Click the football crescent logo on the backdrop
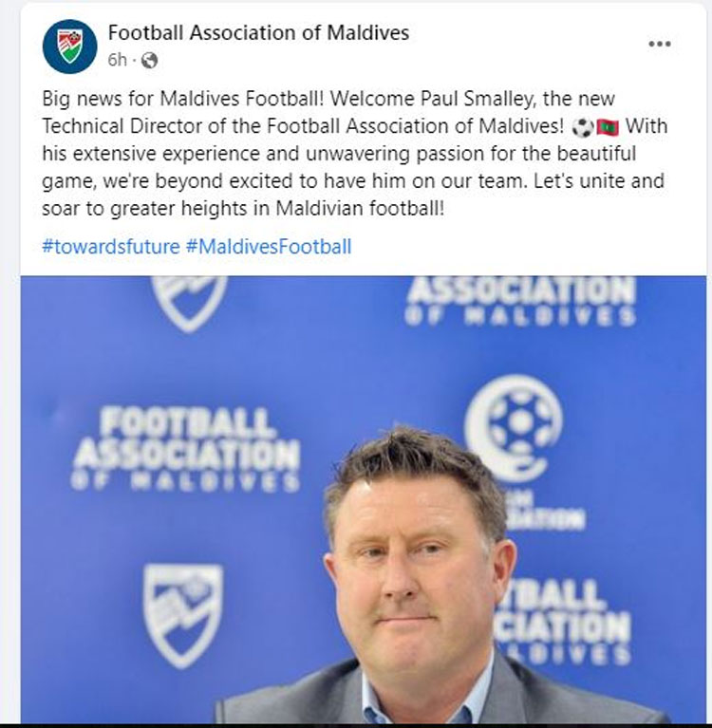Screen dimensions: 712x728 click(x=515, y=427)
